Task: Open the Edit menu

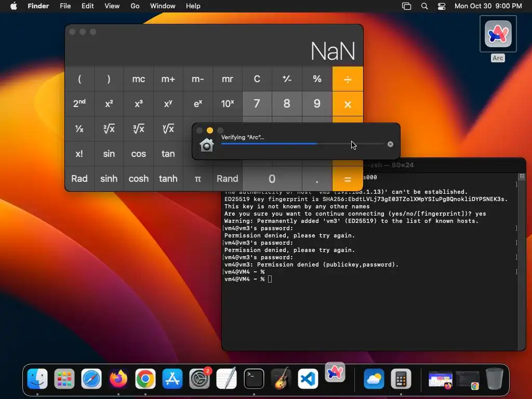Action: (x=87, y=6)
